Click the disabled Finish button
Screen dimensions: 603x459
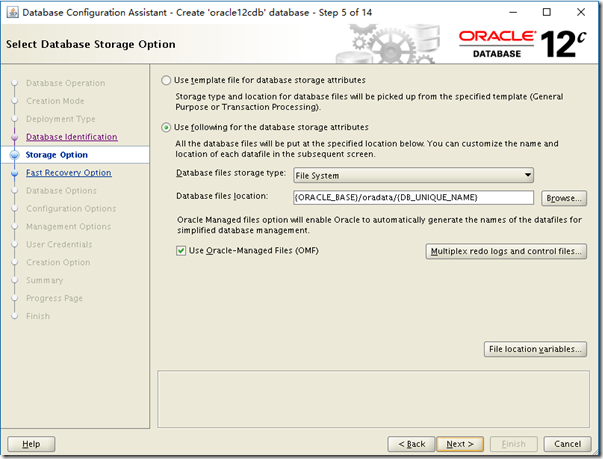[513, 444]
